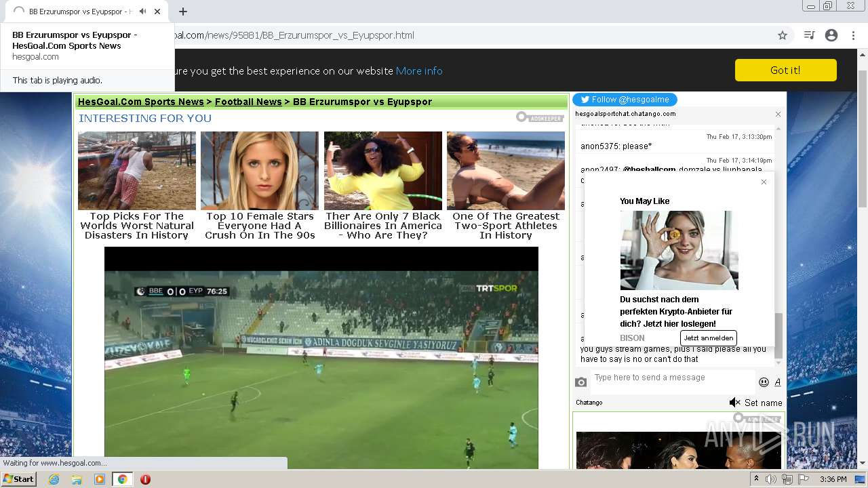Open File Explorer from the taskbar
The image size is (868, 488).
[77, 479]
